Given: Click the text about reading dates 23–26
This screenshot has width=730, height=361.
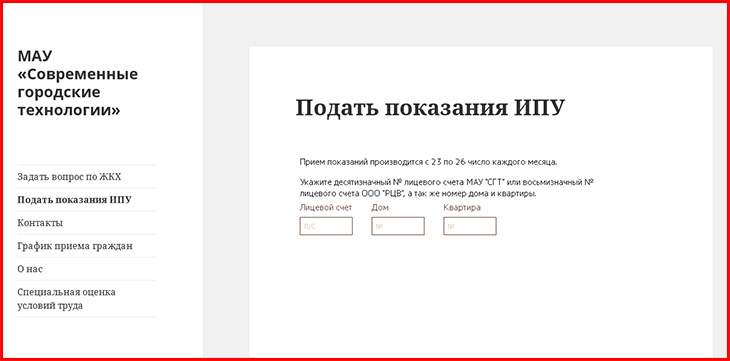Looking at the screenshot, I should (x=428, y=162).
